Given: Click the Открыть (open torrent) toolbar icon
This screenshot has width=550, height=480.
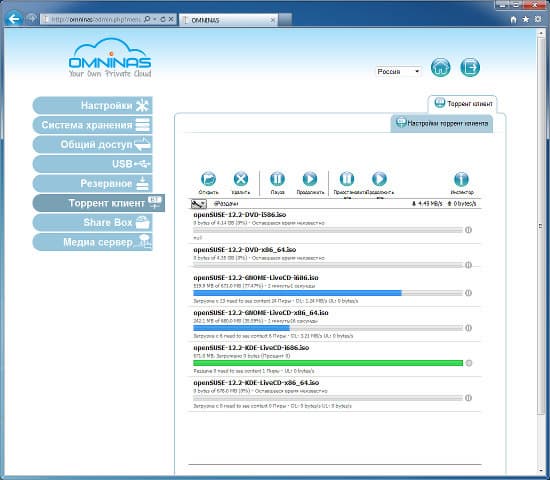Looking at the screenshot, I should tap(208, 179).
